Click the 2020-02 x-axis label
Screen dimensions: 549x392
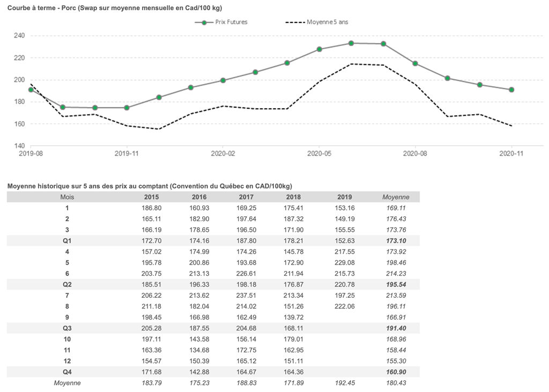point(222,153)
